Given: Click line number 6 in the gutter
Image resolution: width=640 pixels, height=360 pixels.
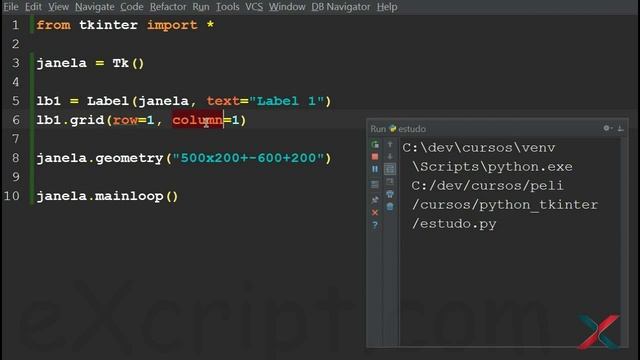Looking at the screenshot, I should pos(16,120).
